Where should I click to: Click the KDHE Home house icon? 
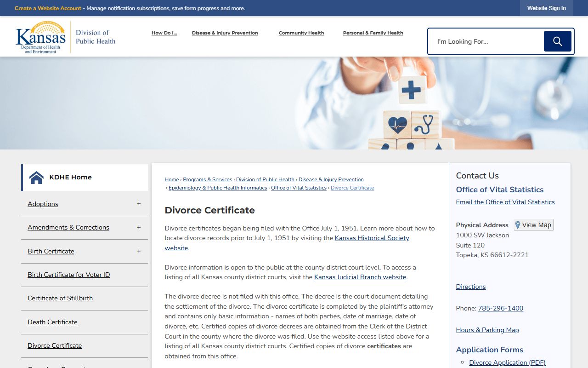point(36,178)
